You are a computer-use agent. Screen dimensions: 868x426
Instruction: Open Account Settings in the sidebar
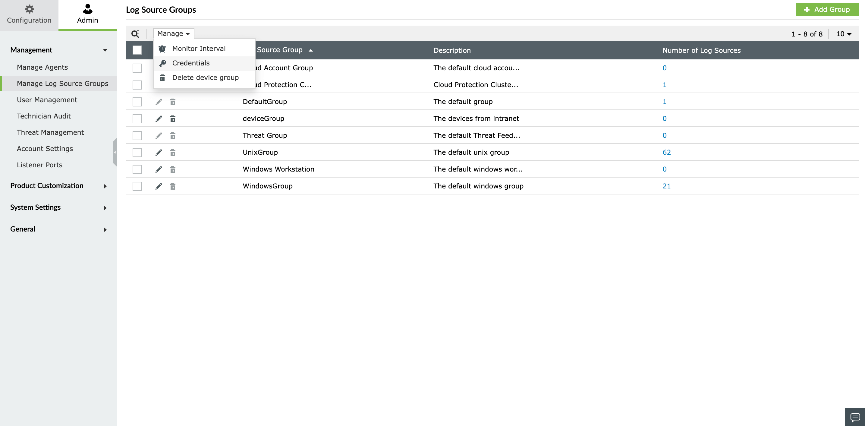[x=45, y=149]
